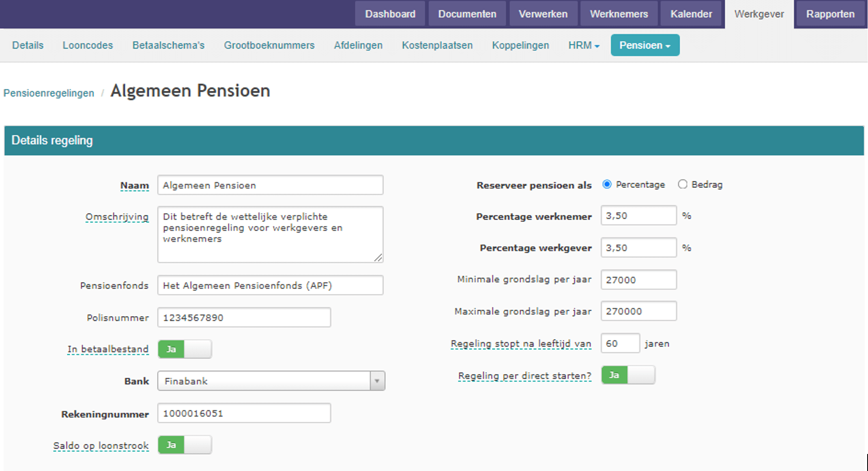Viewport: 868px width, 471px height.
Task: Click the Omschrijving text area
Action: pos(270,234)
